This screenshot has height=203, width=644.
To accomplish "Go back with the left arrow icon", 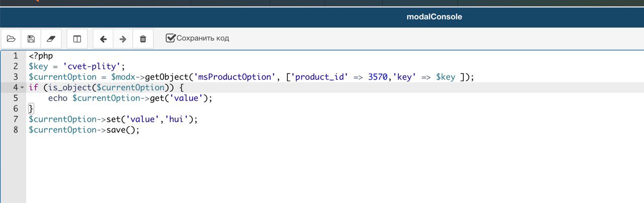I will point(103,39).
